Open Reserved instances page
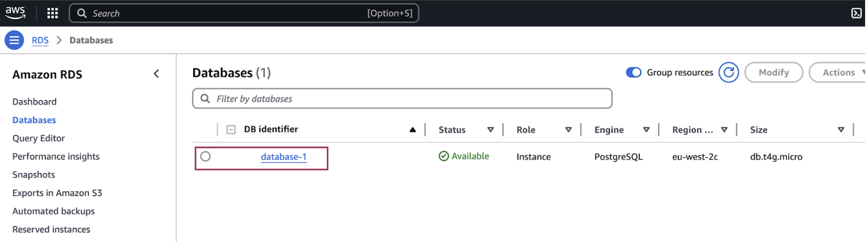 [x=51, y=230]
